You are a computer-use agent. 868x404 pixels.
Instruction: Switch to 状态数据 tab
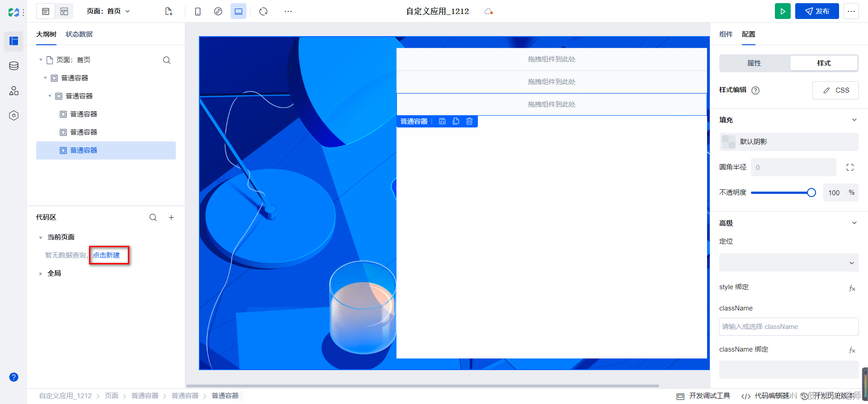pyautogui.click(x=79, y=34)
